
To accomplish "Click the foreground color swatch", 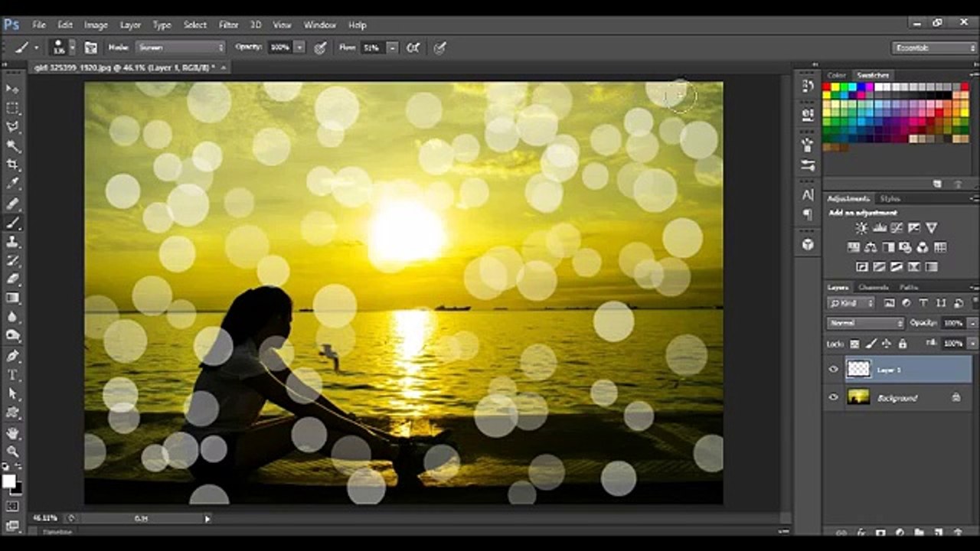I will coord(8,481).
